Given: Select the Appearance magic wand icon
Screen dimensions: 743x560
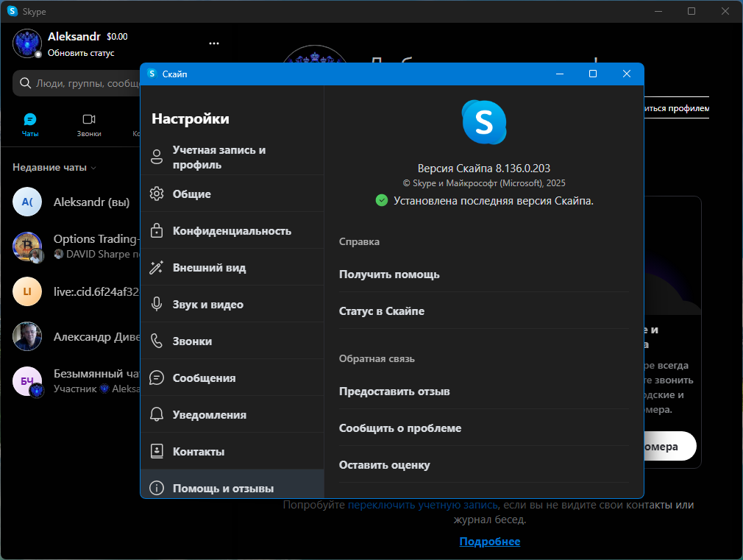Looking at the screenshot, I should (157, 267).
